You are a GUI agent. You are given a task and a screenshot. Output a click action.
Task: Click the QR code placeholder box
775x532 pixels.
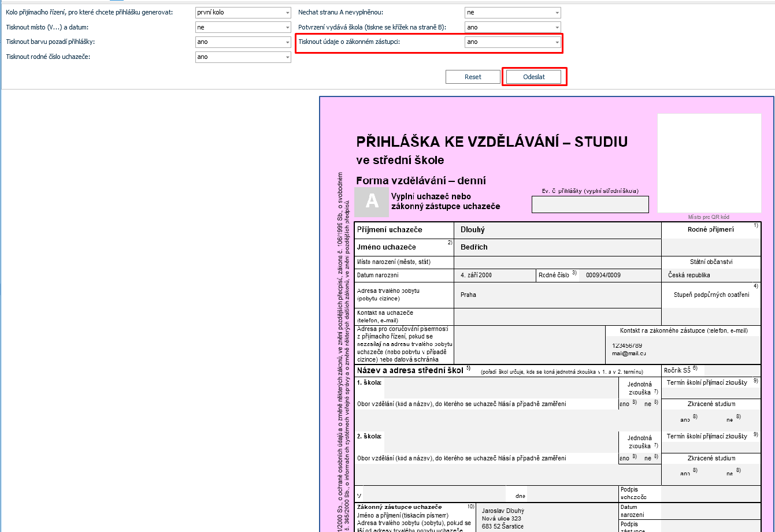[709, 163]
